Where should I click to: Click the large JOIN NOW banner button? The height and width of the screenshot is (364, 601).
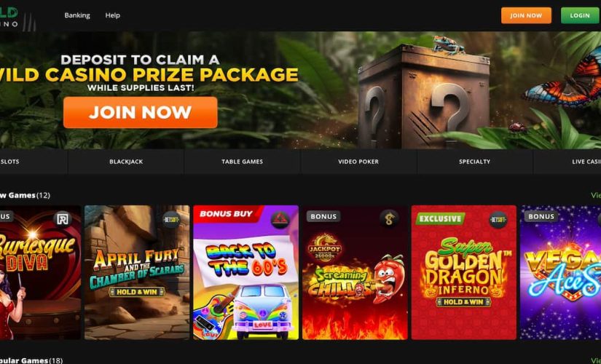[141, 112]
